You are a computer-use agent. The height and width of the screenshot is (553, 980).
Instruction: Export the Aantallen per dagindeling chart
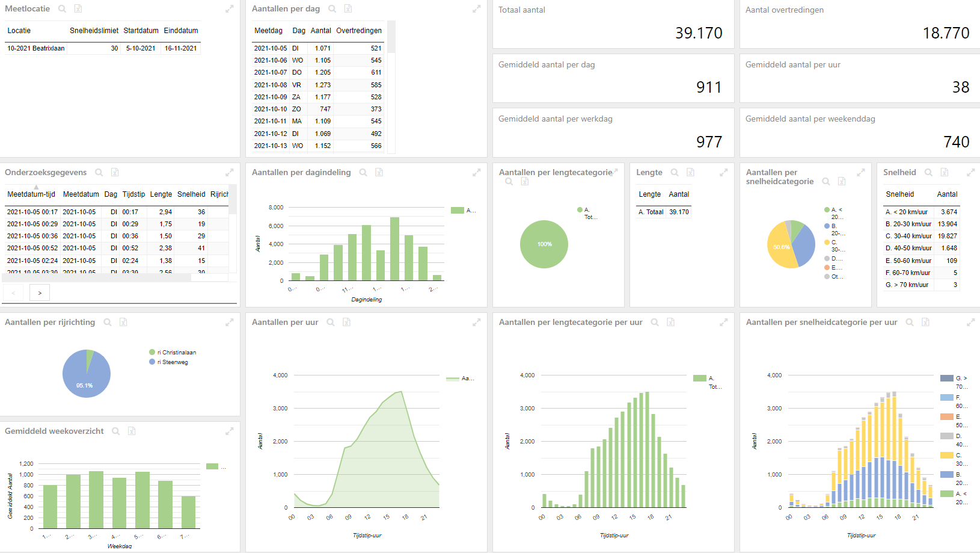point(379,173)
